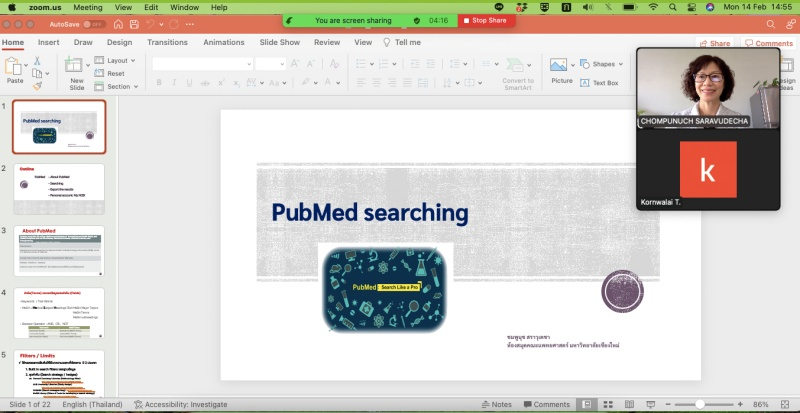Open the Section dropdown
Image resolution: width=800 pixels, height=413 pixels.
coord(118,86)
